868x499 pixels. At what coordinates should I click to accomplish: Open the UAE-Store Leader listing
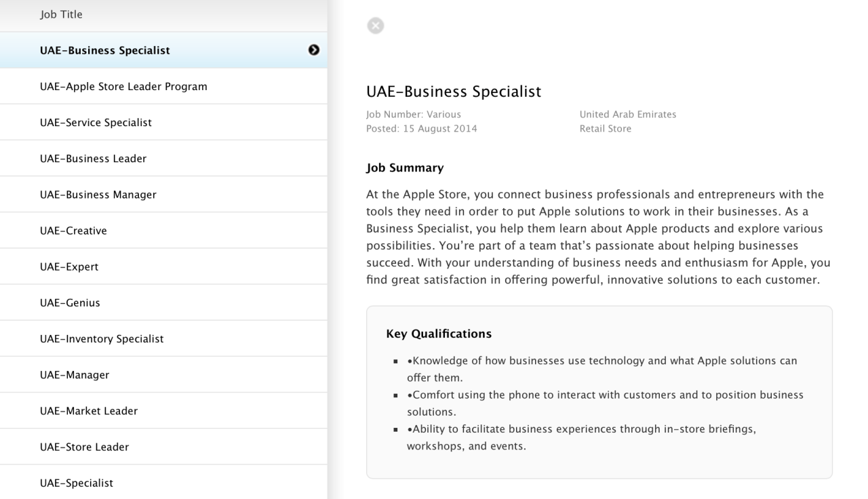click(x=84, y=447)
